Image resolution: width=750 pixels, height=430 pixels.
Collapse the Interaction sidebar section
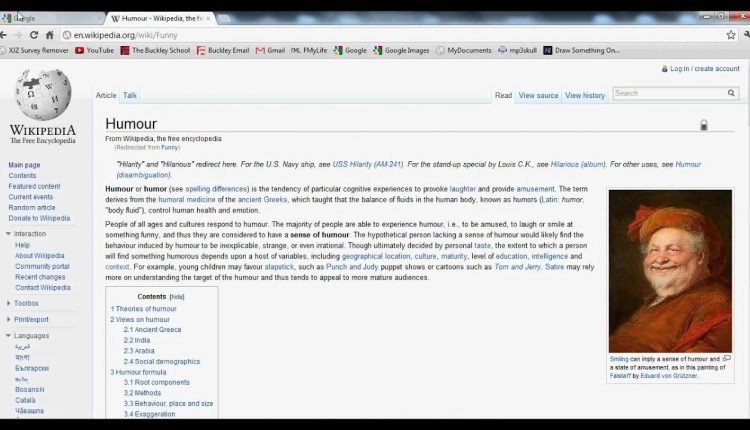[30, 233]
